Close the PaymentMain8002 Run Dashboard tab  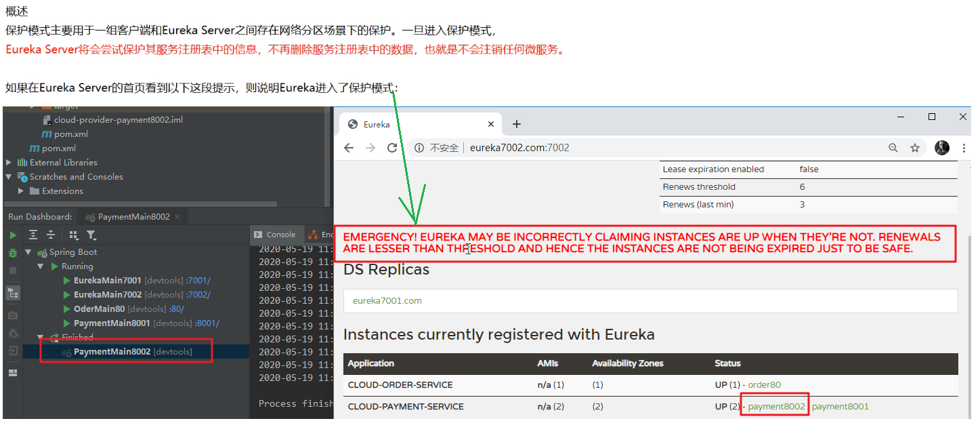[177, 217]
